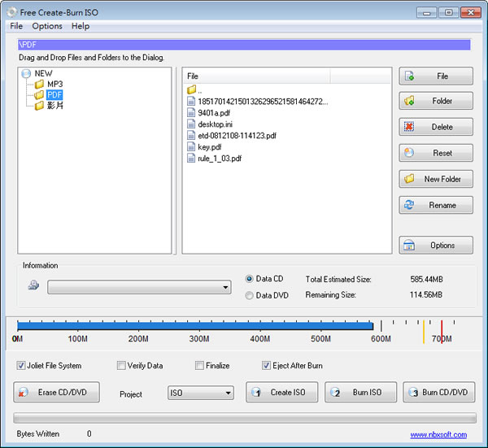The height and width of the screenshot is (448, 488).
Task: Open the Help menu
Action: click(81, 26)
